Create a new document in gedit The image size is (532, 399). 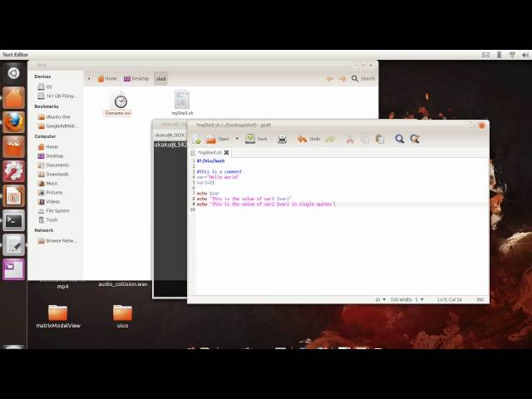click(x=197, y=139)
